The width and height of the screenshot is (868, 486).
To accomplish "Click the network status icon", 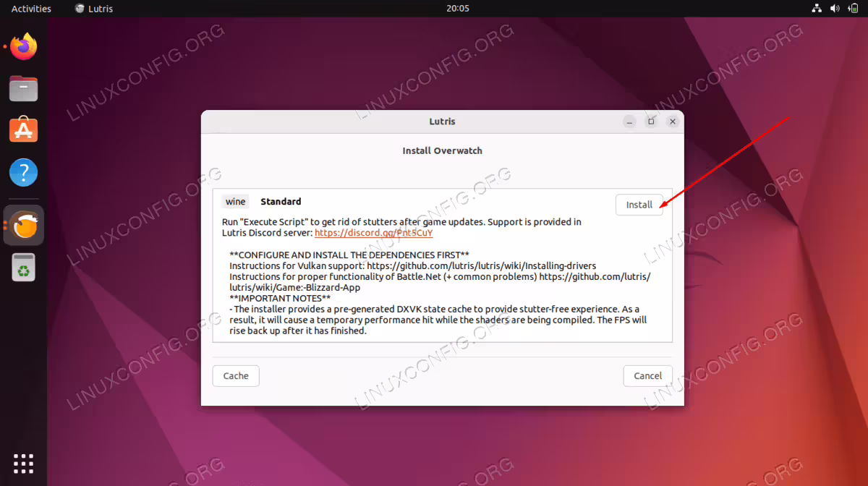I will click(817, 9).
